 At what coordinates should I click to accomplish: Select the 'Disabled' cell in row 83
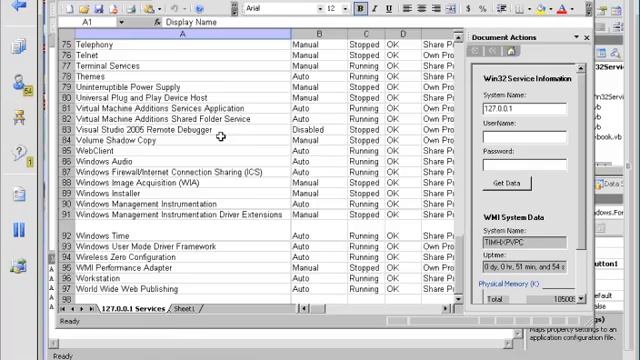point(319,129)
